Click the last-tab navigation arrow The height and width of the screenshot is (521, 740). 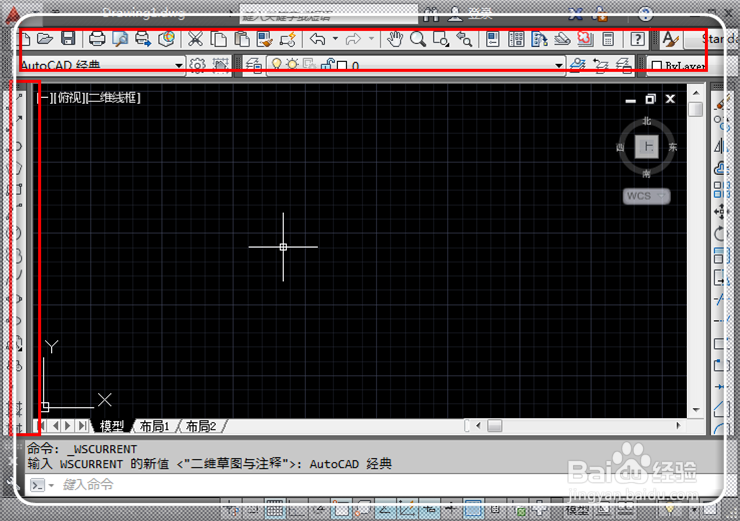[83, 426]
